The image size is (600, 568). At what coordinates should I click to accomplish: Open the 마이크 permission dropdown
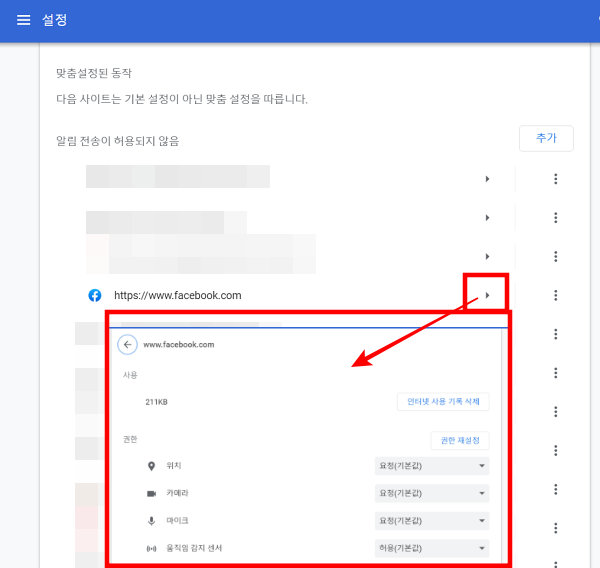point(432,521)
